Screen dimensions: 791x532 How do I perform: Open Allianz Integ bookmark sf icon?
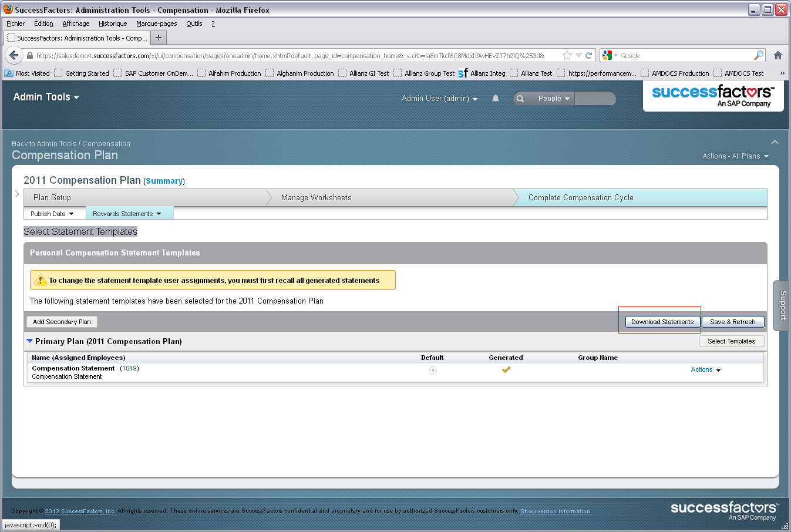(x=463, y=73)
